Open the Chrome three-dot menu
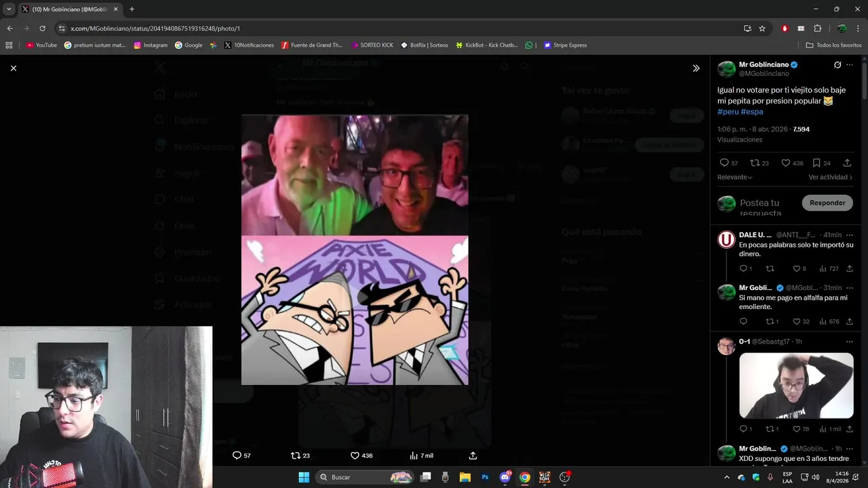The image size is (868, 488). click(x=858, y=28)
